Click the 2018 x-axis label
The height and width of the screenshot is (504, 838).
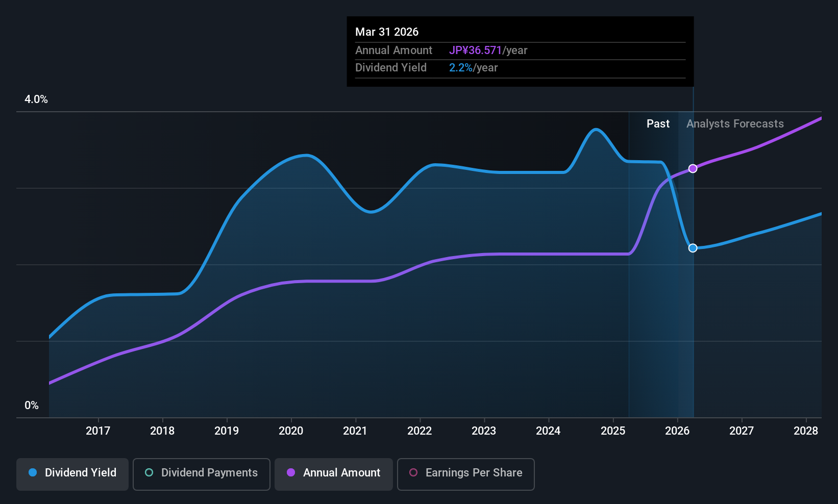(x=162, y=431)
